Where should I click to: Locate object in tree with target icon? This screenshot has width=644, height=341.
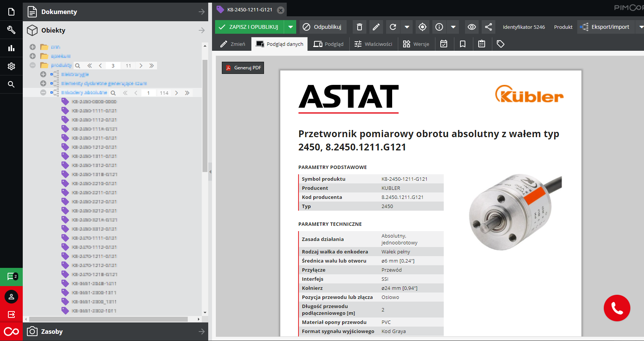pyautogui.click(x=423, y=27)
